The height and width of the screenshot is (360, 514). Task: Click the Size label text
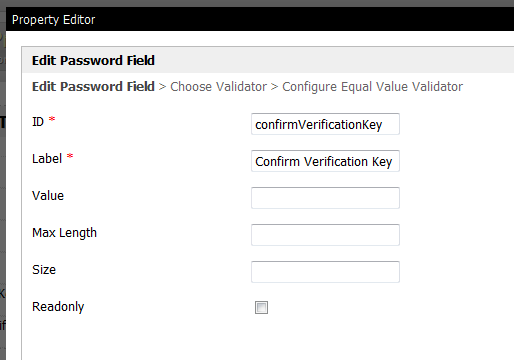point(44,270)
